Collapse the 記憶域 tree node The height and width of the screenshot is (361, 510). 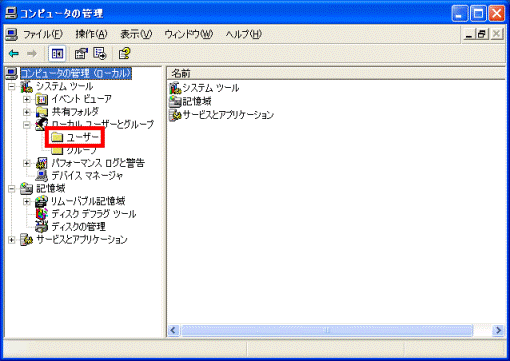tap(12, 189)
